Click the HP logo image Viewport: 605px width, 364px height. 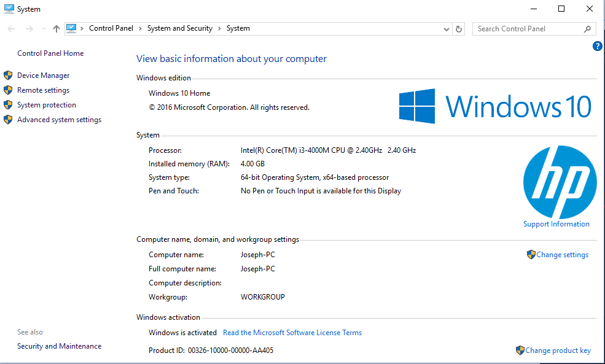tap(560, 182)
